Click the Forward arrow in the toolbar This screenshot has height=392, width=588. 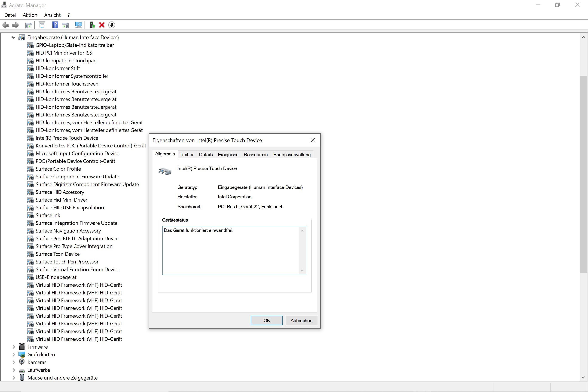point(15,25)
